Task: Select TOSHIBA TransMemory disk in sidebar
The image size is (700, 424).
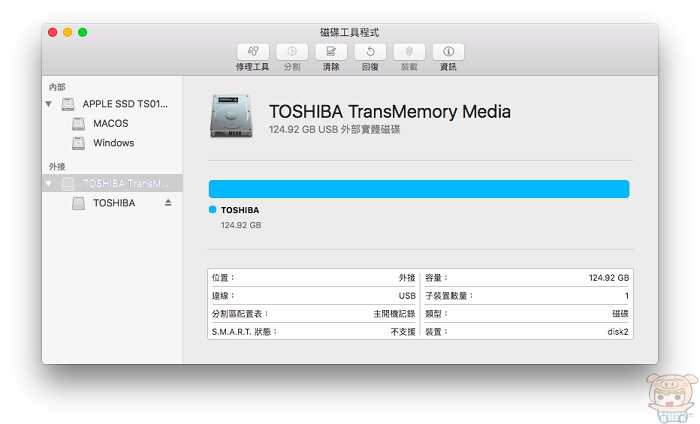Action: [x=125, y=184]
